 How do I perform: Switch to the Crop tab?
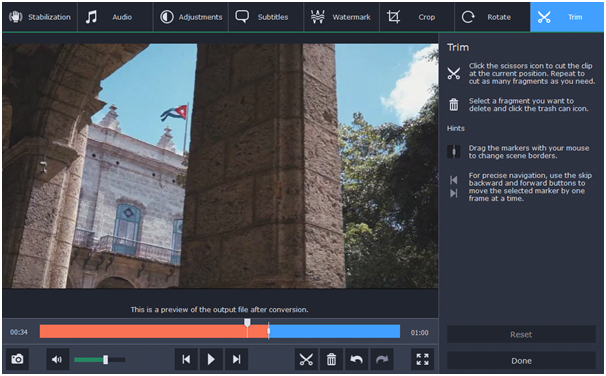coord(417,17)
